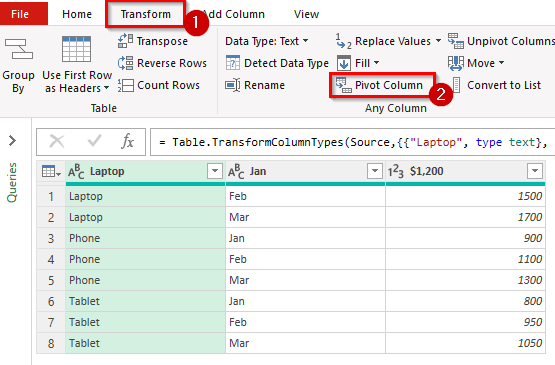Open Use First Row as Headers dropdown arrow
This screenshot has height=365, width=555.
107,88
